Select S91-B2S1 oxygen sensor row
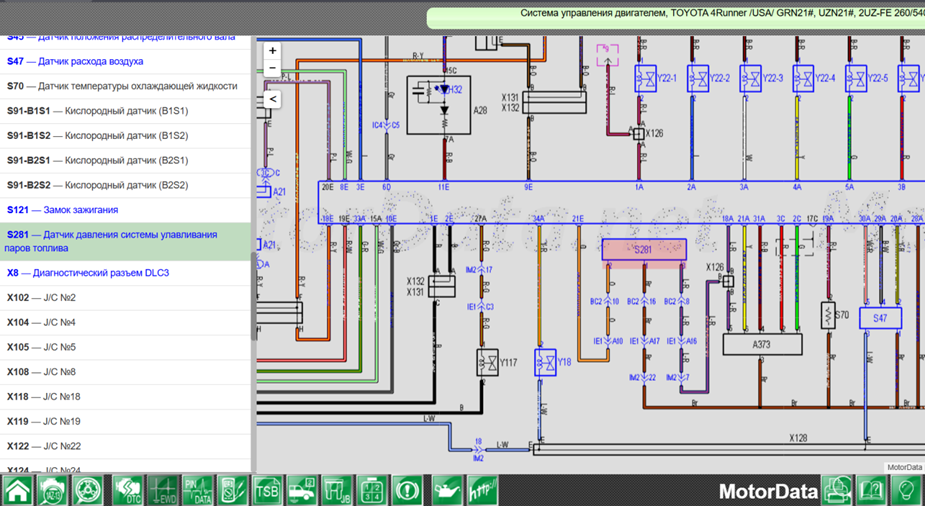 125,160
